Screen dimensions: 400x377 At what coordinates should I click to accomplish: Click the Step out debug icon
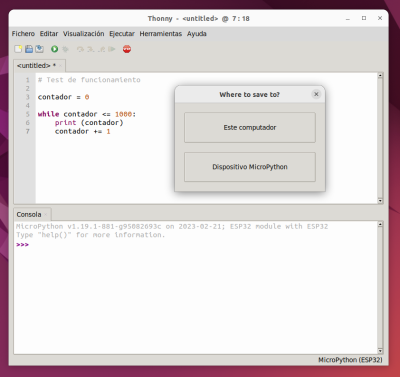click(x=101, y=49)
